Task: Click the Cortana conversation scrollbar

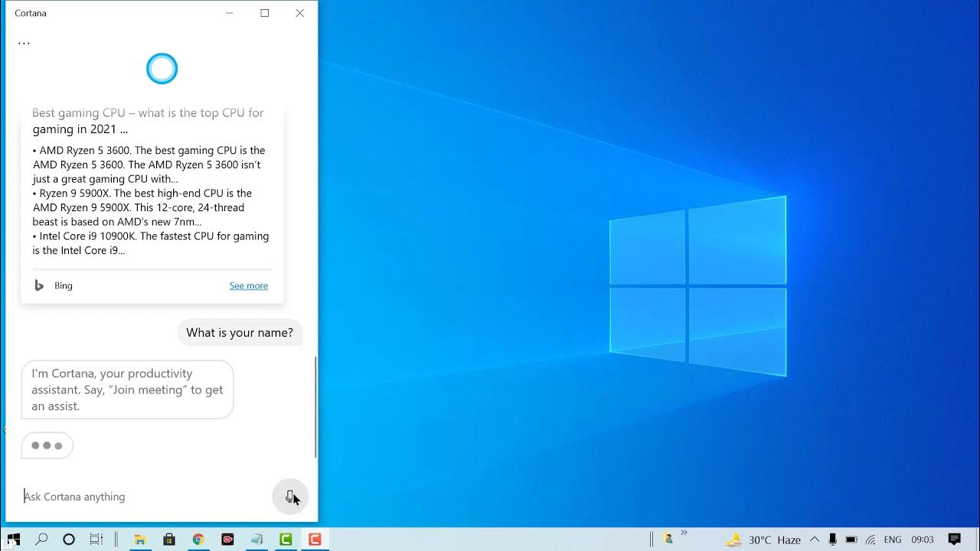Action: tap(315, 407)
